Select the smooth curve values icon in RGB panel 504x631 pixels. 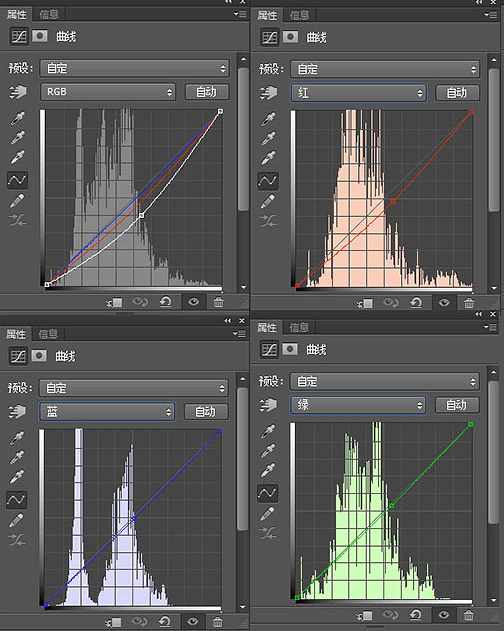point(17,220)
